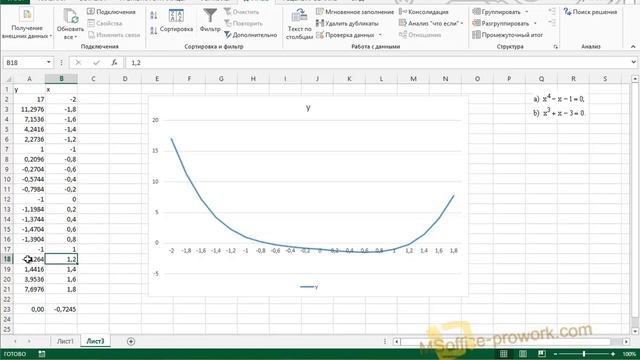Image resolution: width=640 pixels, height=360 pixels.
Task: Open the Анализ "что если" dropdown
Action: pyautogui.click(x=431, y=23)
